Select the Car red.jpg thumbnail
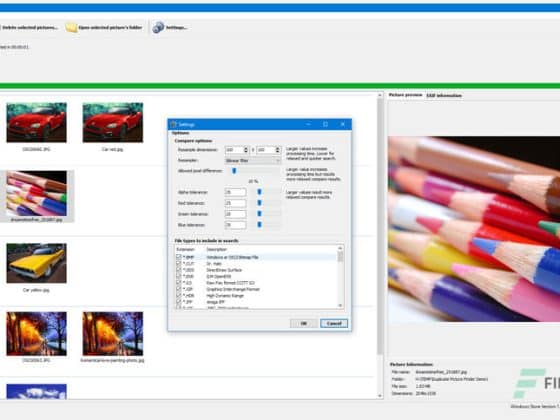This screenshot has height=420, width=560. tap(113, 122)
